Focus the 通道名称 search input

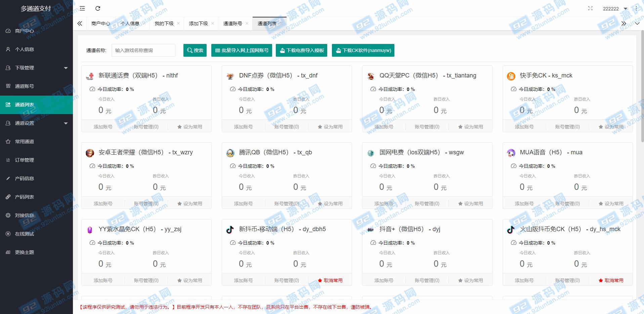[x=143, y=50]
